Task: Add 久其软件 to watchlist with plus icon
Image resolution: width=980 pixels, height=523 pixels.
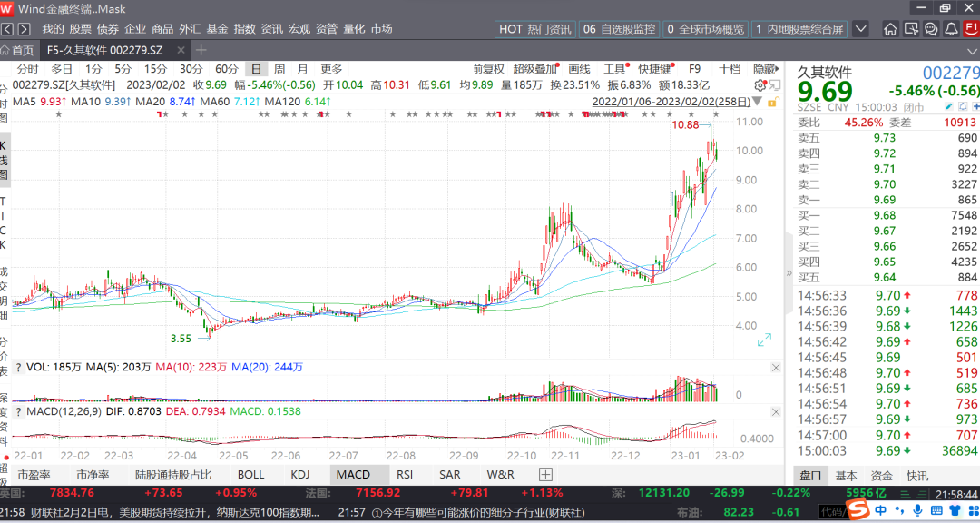Action: point(976,107)
